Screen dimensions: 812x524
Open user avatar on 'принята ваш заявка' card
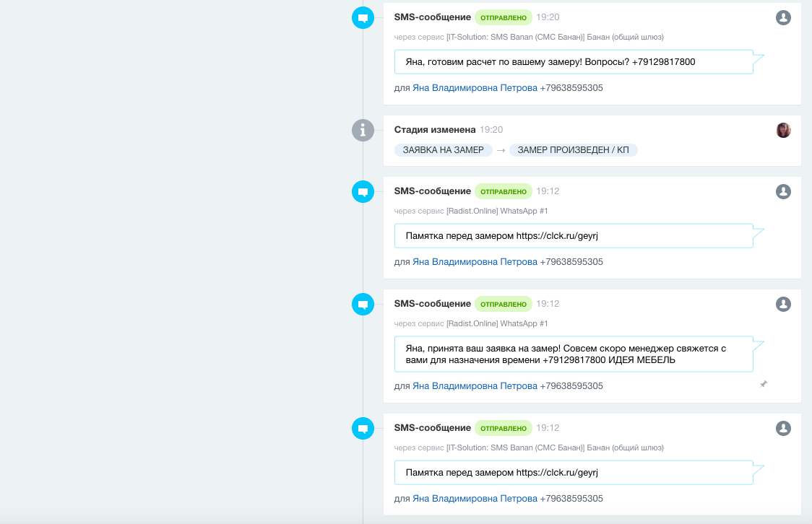(x=783, y=304)
